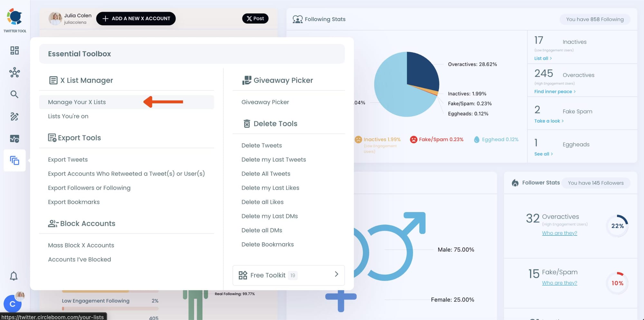Open the dashboard grid icon in sidebar
This screenshot has width=644, height=320.
(x=14, y=50)
